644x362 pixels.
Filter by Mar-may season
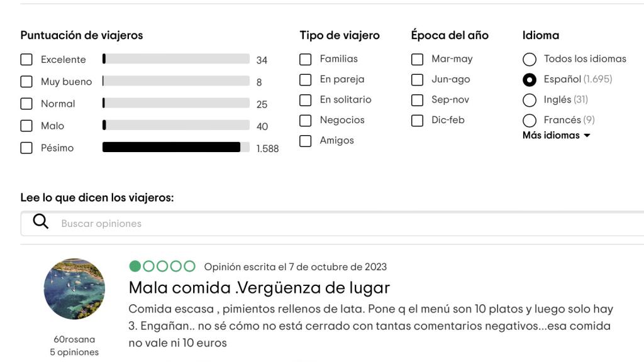point(417,58)
